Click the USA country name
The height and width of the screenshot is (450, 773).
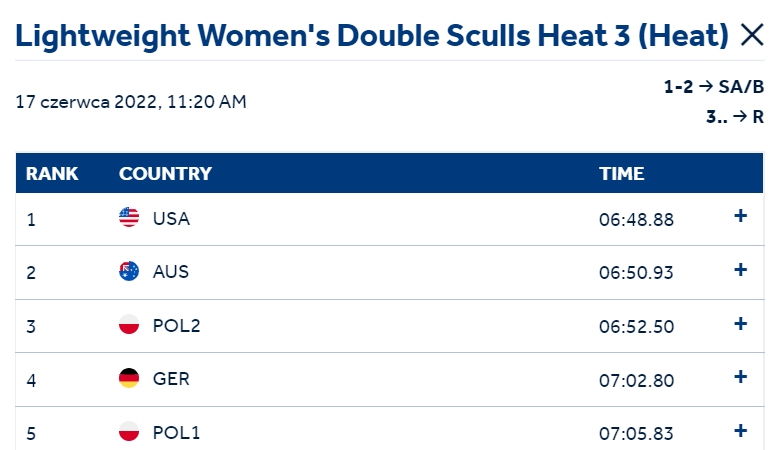(x=171, y=218)
